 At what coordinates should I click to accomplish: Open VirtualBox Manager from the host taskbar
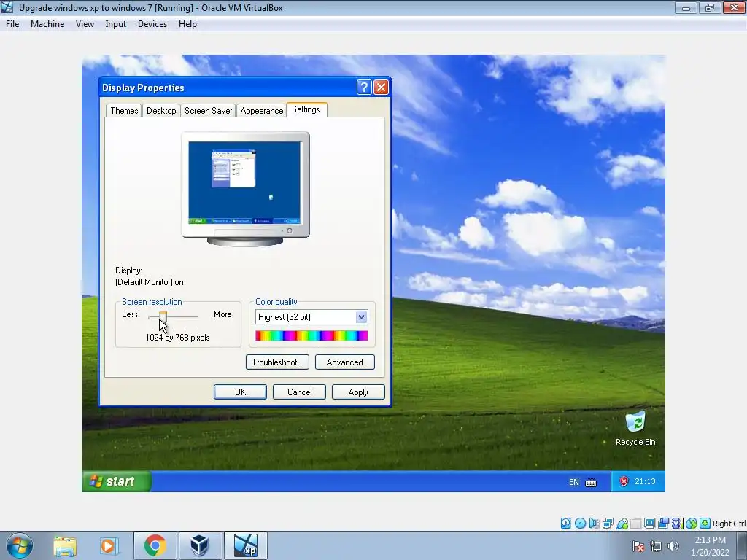tap(199, 545)
